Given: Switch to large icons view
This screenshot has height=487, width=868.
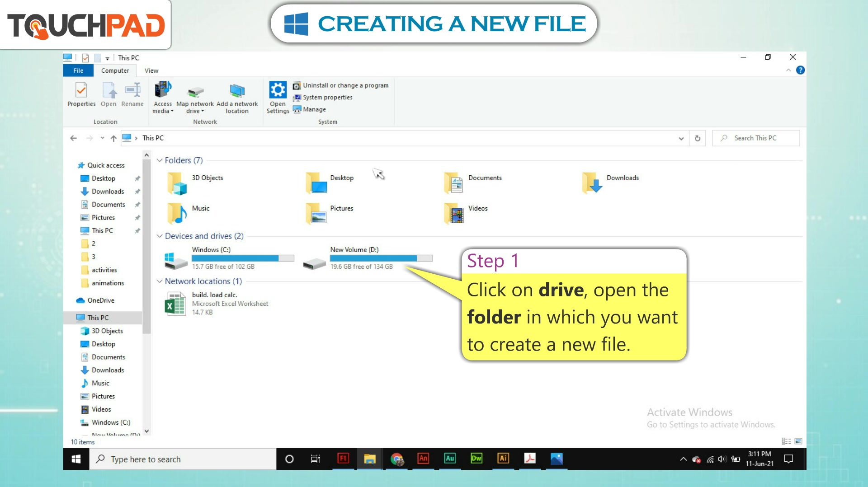Looking at the screenshot, I should click(798, 441).
